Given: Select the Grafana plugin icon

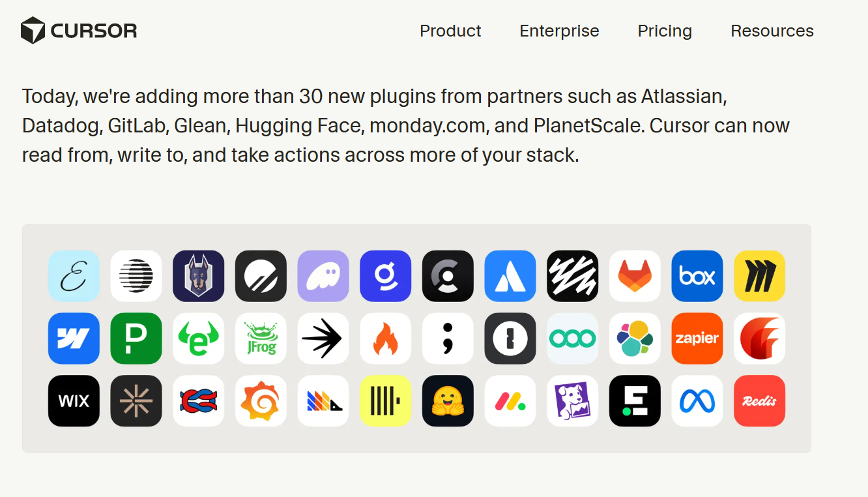Looking at the screenshot, I should 261,401.
